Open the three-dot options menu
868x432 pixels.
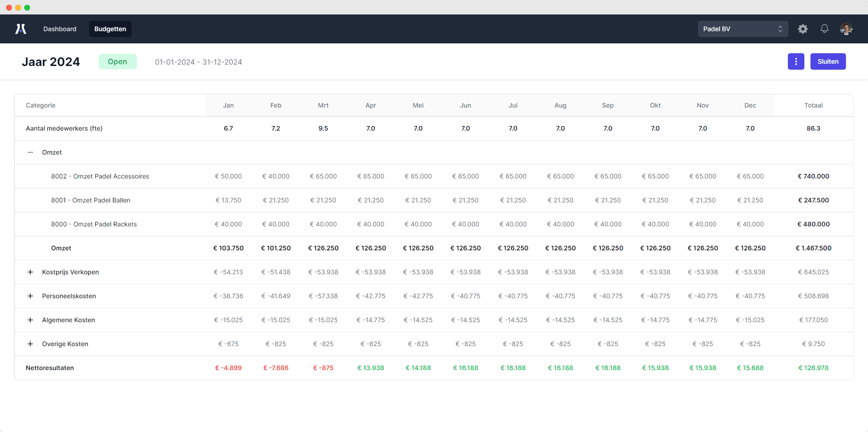(x=796, y=61)
